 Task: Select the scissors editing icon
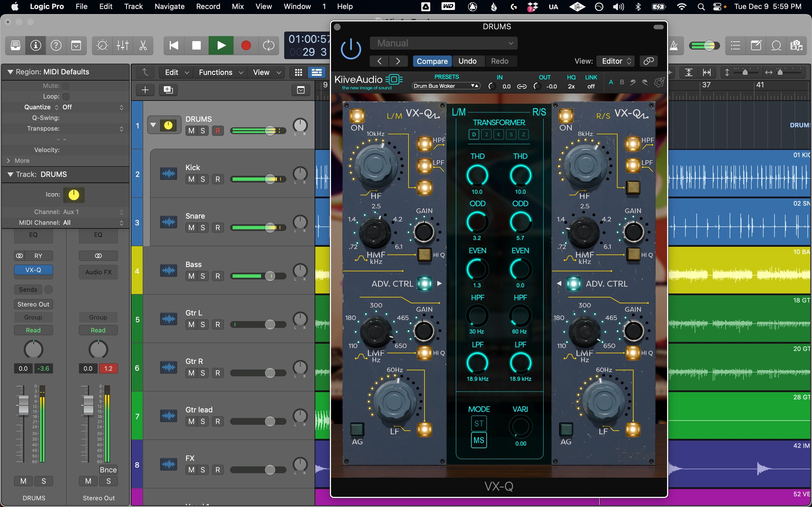(143, 45)
